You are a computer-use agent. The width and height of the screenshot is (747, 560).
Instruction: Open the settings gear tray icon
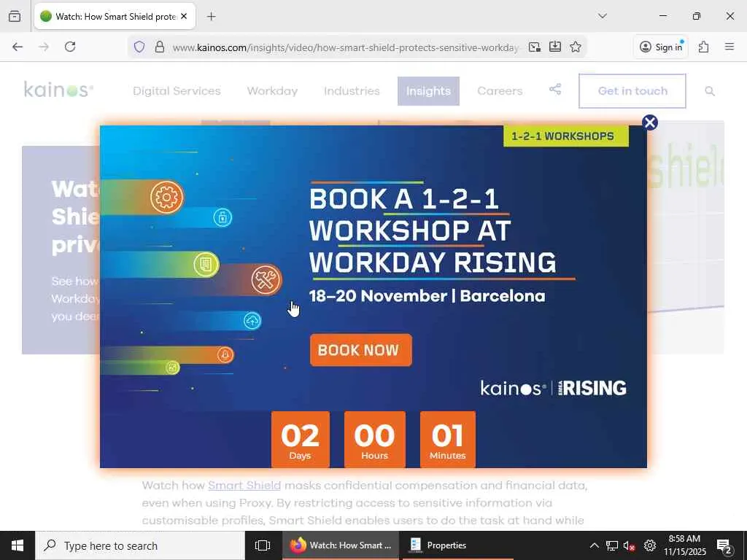click(650, 545)
